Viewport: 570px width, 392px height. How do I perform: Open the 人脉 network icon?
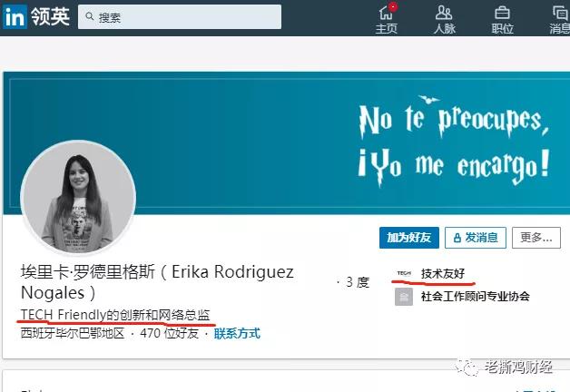pyautogui.click(x=444, y=13)
